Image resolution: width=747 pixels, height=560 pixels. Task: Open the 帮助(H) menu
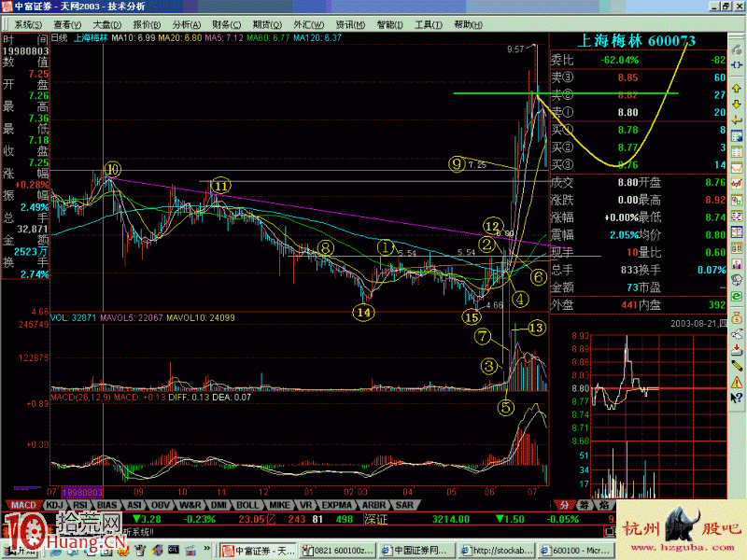click(x=468, y=25)
